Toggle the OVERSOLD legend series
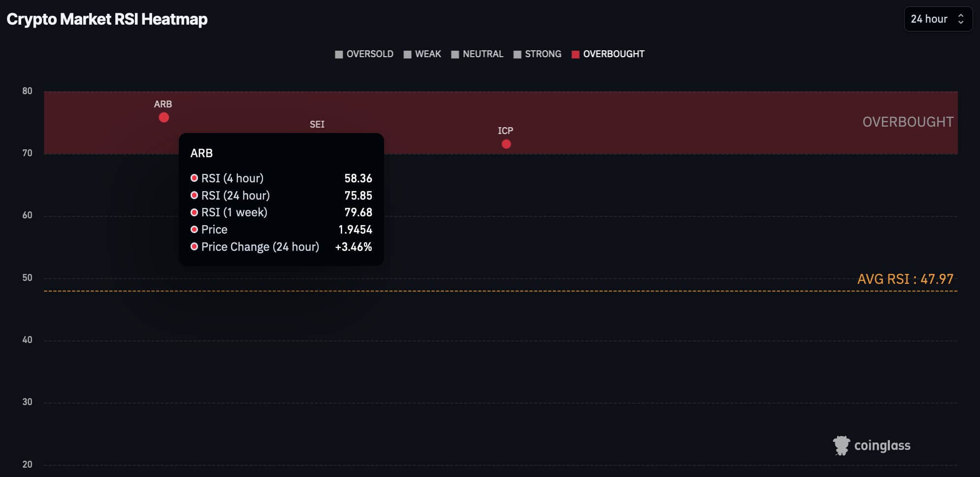 tap(364, 54)
